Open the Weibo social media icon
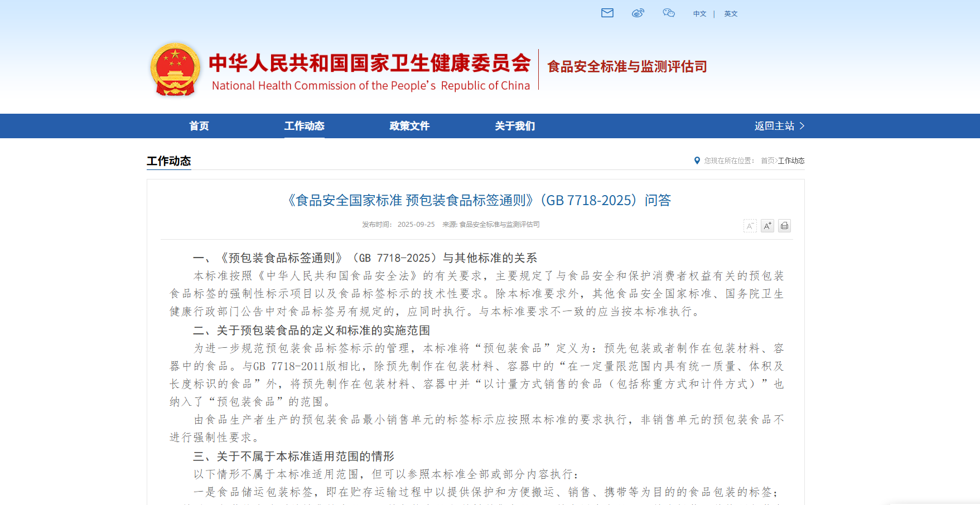The height and width of the screenshot is (505, 980). point(638,13)
